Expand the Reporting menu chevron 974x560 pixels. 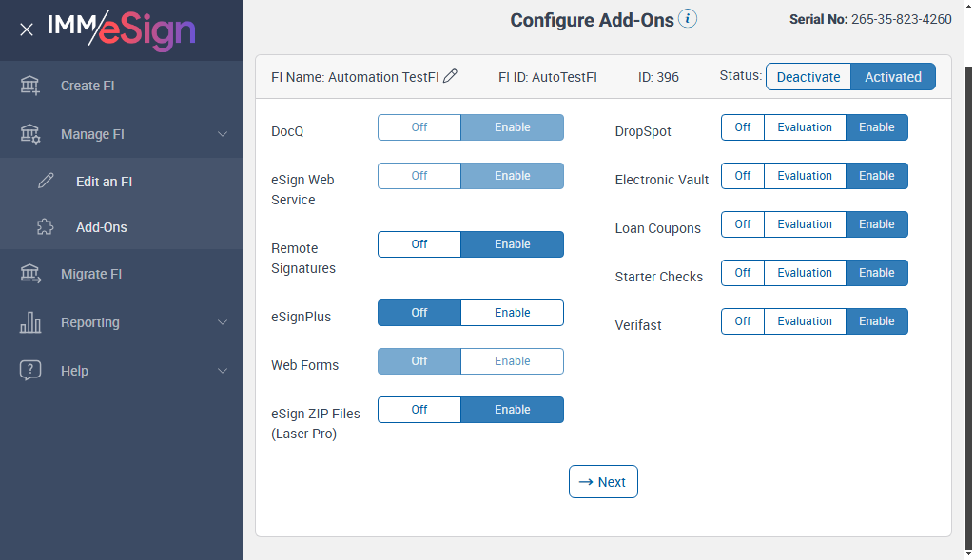click(223, 322)
